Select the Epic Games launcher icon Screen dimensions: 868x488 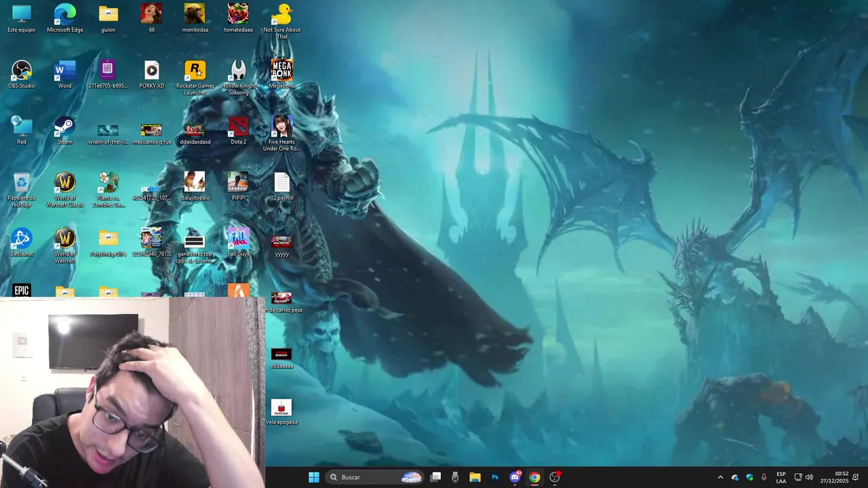point(22,291)
